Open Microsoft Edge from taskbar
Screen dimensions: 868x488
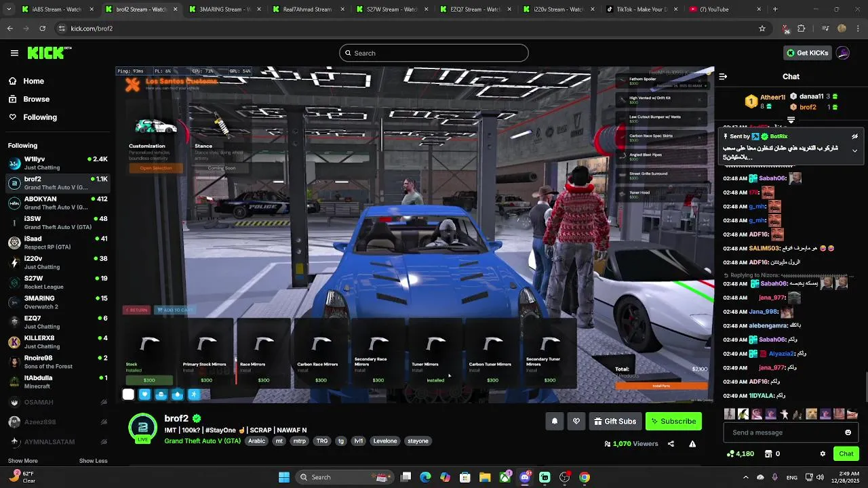click(x=425, y=477)
